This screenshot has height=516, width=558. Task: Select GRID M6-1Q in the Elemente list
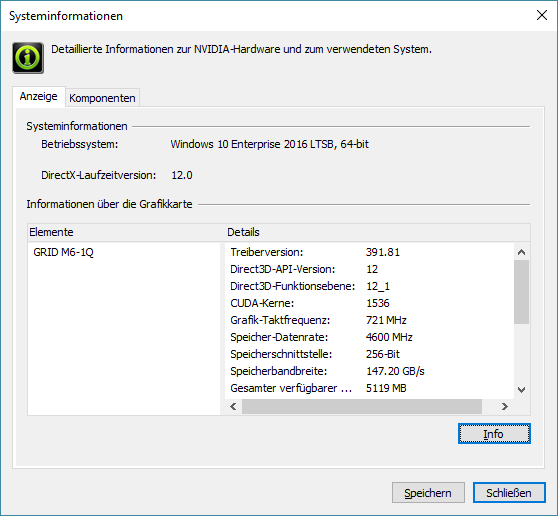click(x=63, y=252)
